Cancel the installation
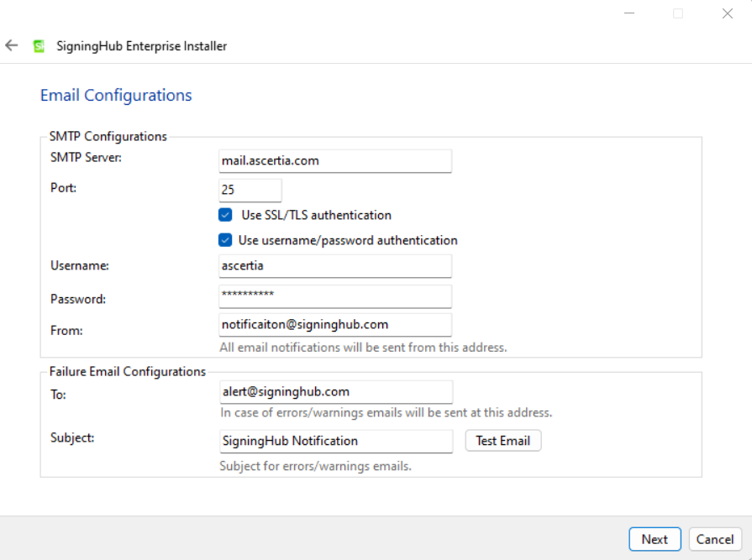This screenshot has height=560, width=752. [715, 539]
